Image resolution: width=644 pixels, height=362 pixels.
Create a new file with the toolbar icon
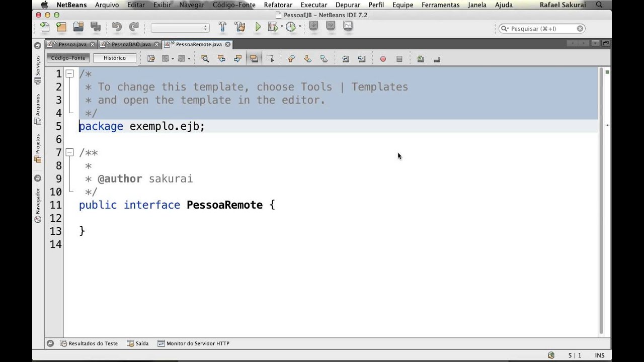[x=45, y=27]
